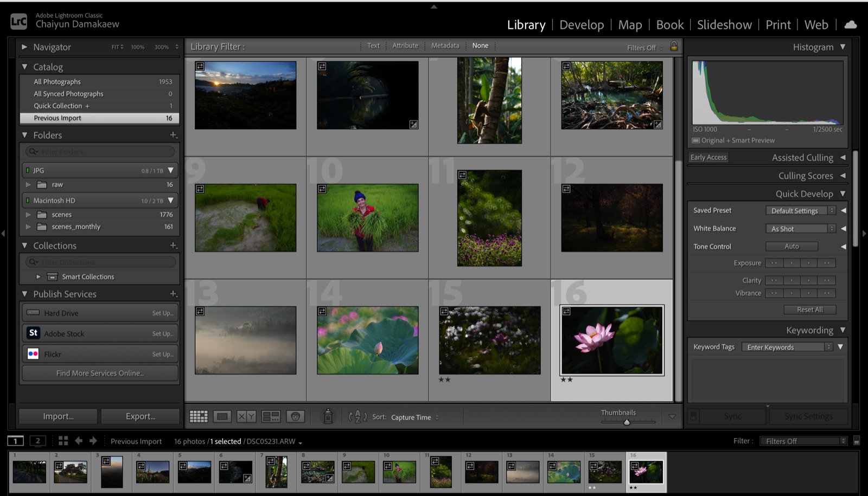Screen dimensions: 868x496
Task: Reverse the sort direction A-Z icon
Action: pos(358,416)
